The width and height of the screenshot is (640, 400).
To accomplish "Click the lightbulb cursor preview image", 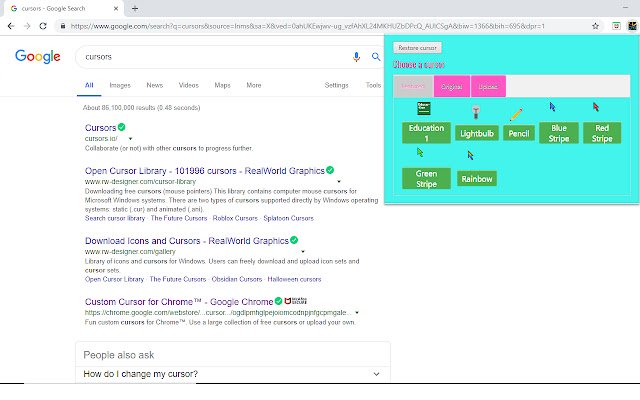I will [476, 112].
